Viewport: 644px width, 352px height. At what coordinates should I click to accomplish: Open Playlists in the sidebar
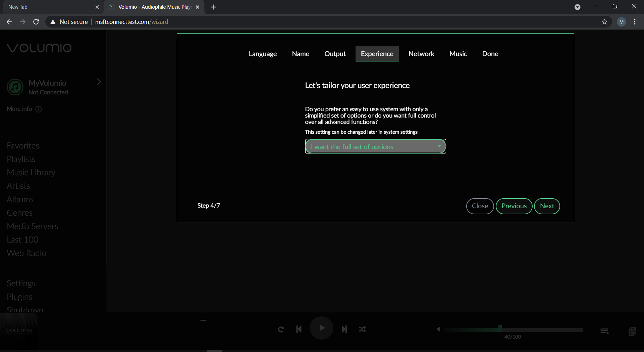point(21,159)
